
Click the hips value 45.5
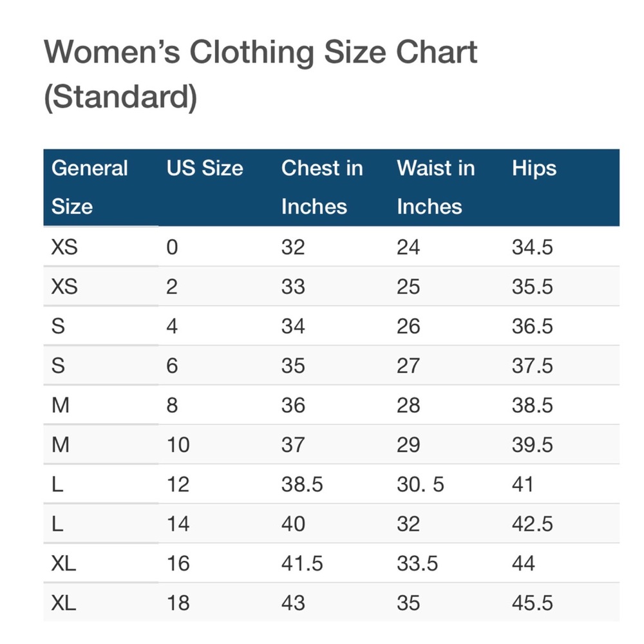tap(532, 603)
